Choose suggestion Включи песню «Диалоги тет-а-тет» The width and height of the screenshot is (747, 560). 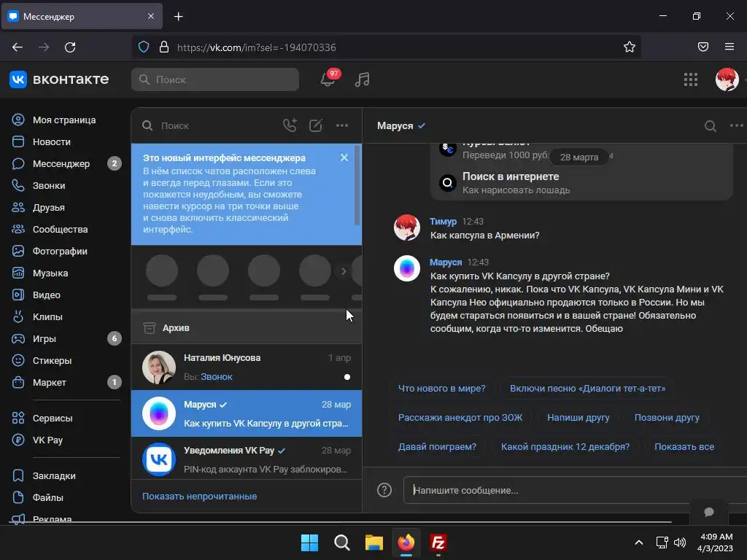[x=587, y=389]
